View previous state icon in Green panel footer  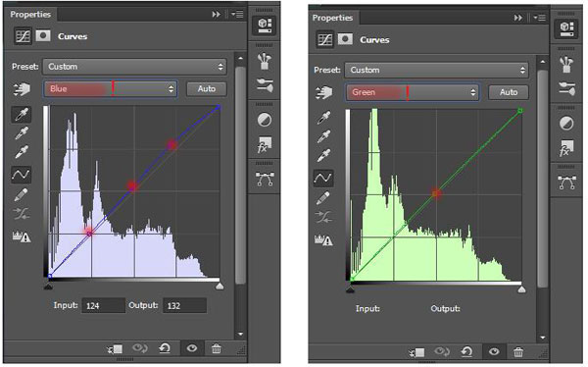442,351
